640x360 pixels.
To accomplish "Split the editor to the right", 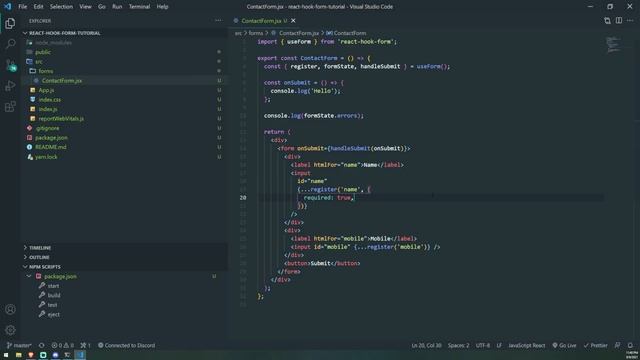I will click(618, 20).
